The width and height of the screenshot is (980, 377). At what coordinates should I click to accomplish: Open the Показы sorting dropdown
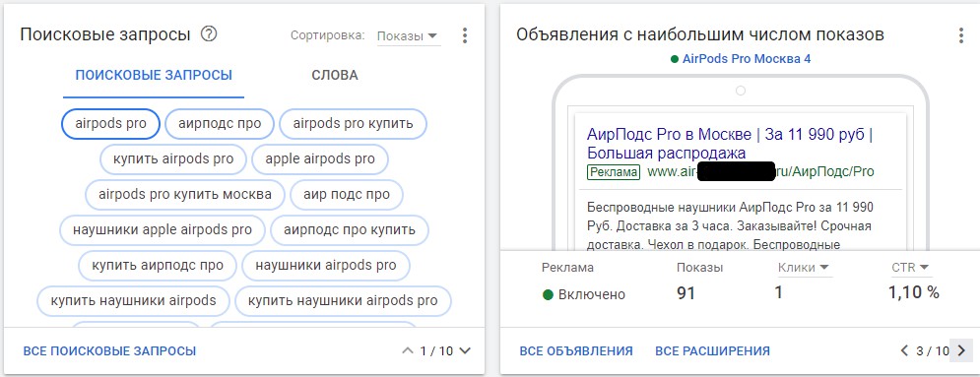tap(408, 36)
